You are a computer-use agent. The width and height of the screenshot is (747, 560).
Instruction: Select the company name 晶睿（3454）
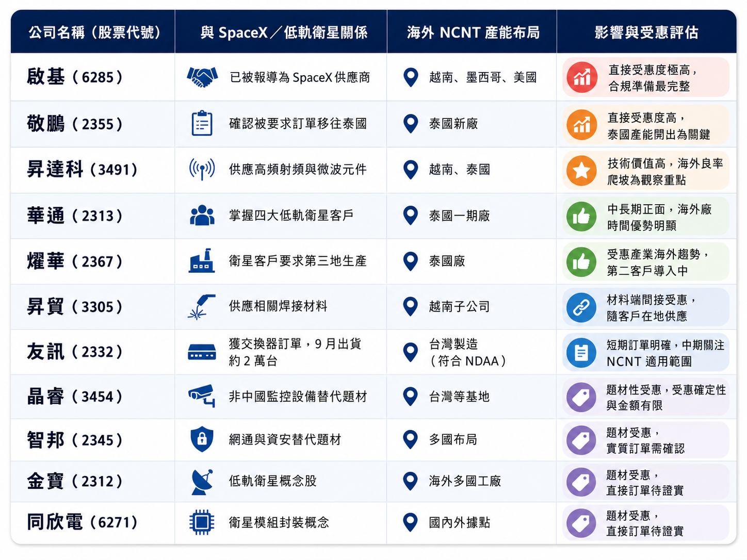[75, 397]
